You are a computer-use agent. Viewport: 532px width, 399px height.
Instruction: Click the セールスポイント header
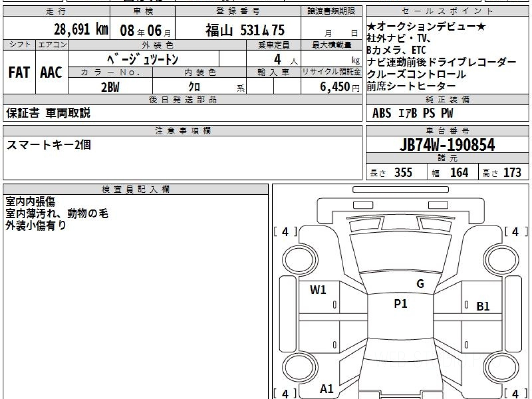tap(448, 12)
